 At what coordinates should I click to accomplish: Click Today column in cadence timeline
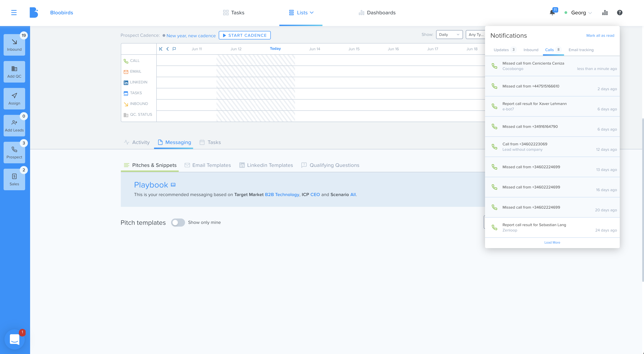275,49
